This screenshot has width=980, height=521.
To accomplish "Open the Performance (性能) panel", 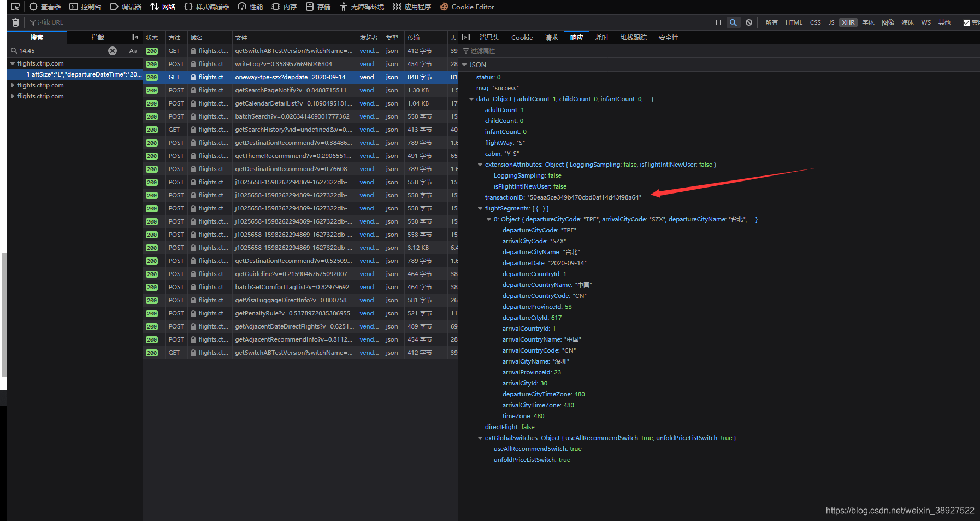I will (x=250, y=7).
